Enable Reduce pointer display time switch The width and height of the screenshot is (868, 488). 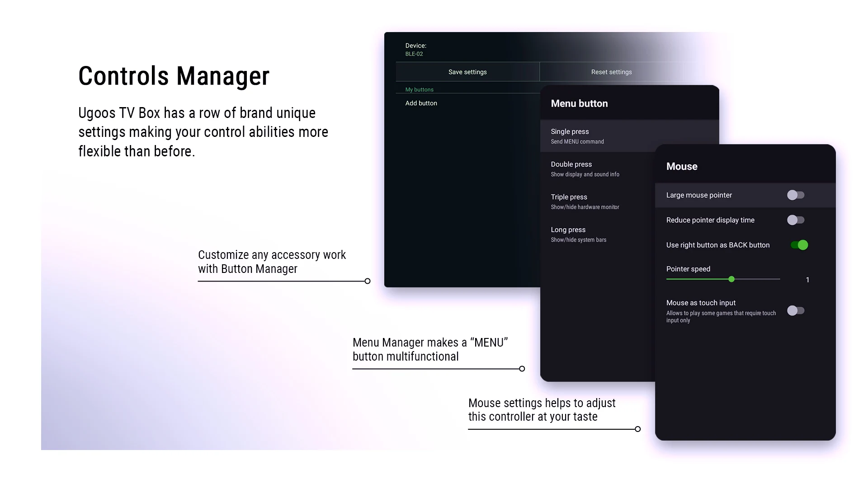tap(796, 220)
